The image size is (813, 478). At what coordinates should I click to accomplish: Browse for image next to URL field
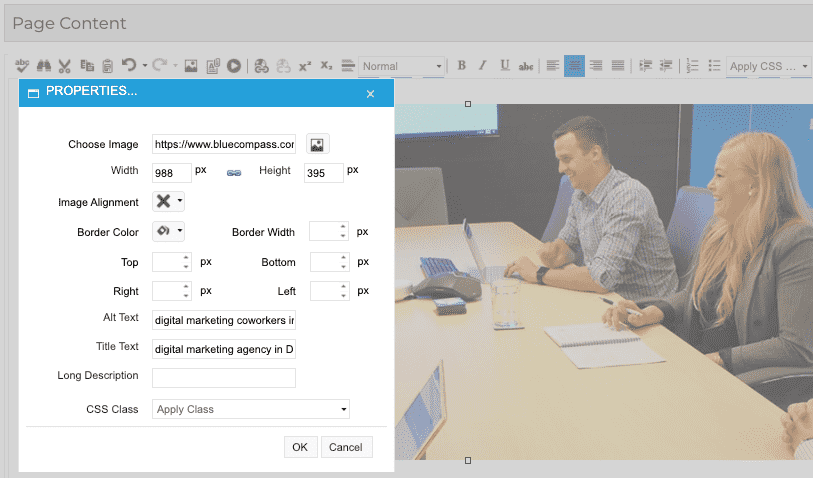317,144
